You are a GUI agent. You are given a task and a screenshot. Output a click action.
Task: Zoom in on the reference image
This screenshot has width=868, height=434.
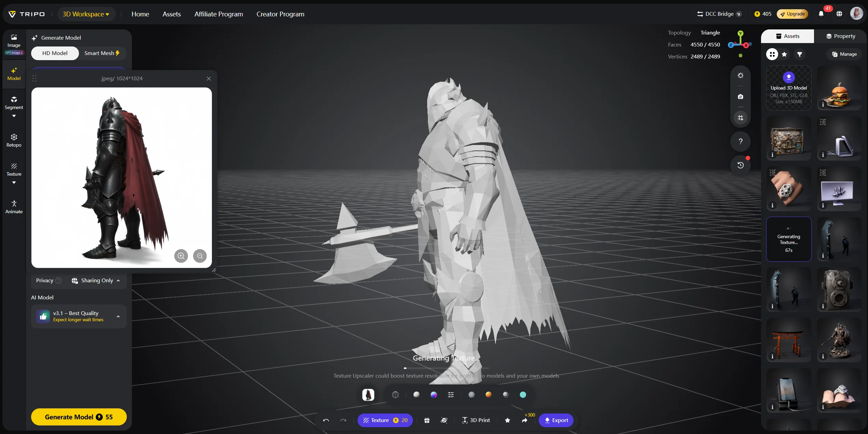click(181, 256)
